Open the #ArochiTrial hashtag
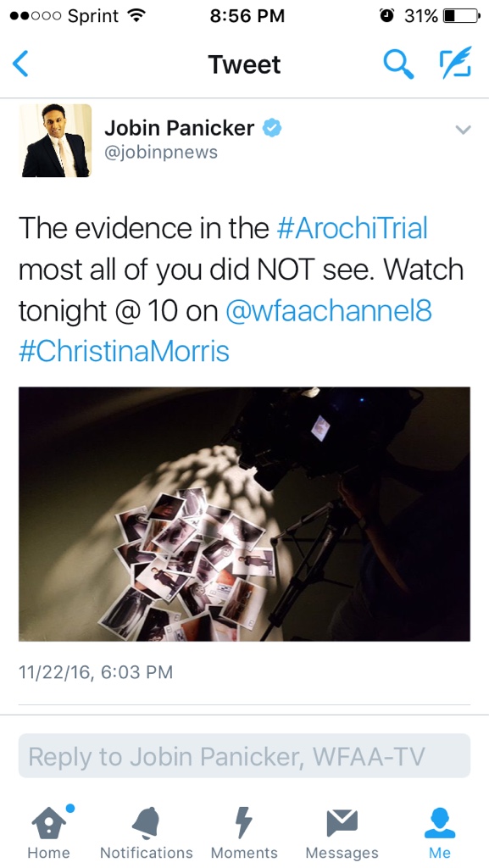 point(352,228)
